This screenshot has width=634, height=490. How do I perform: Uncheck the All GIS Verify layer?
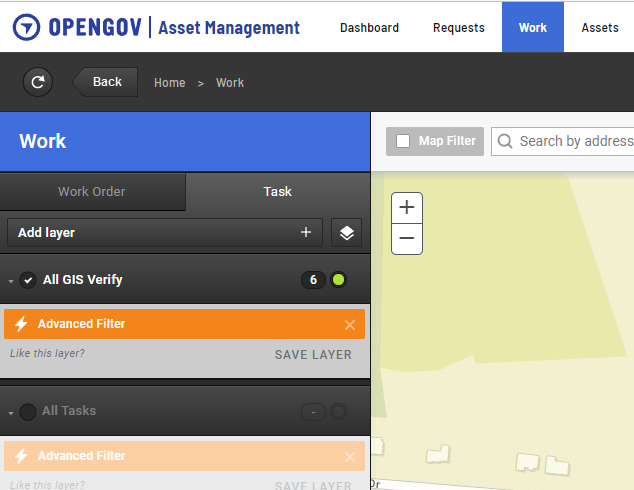(x=28, y=280)
